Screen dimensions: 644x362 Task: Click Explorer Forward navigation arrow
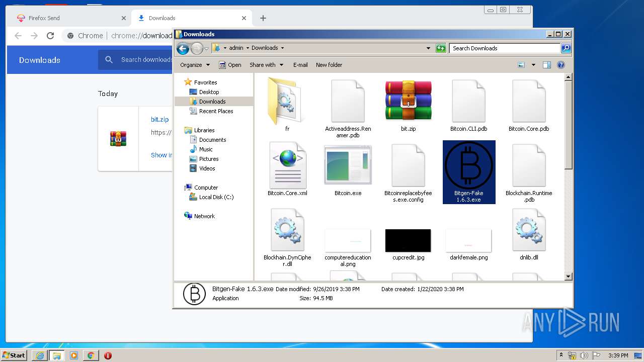point(197,48)
